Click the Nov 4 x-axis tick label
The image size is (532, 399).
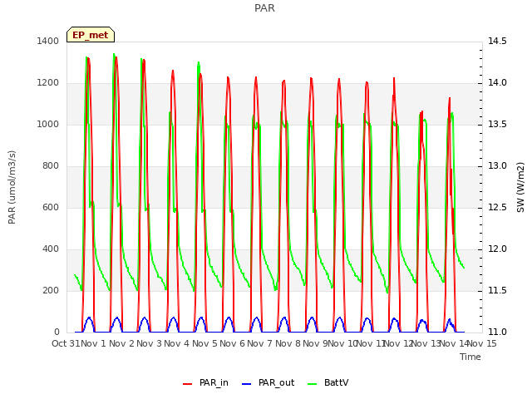tap(177, 343)
